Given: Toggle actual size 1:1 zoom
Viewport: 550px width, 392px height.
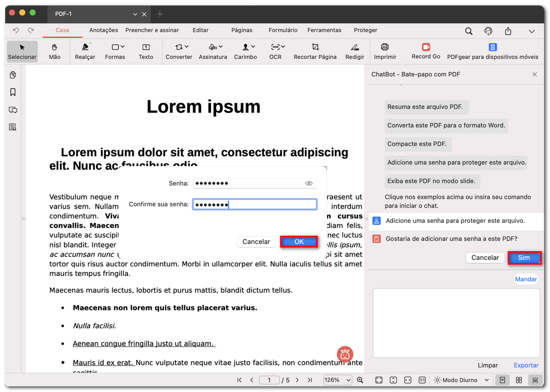Looking at the screenshot, I should click(422, 380).
